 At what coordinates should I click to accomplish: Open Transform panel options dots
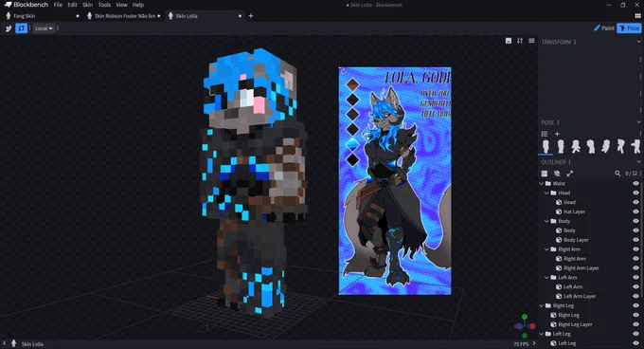(575, 42)
